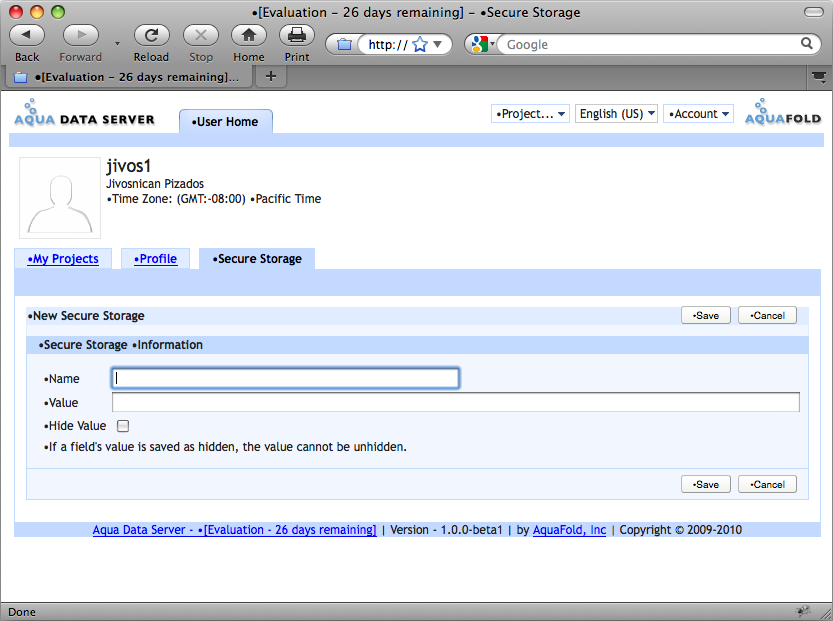The image size is (833, 621).
Task: Go to the Home page icon
Action: (x=249, y=35)
